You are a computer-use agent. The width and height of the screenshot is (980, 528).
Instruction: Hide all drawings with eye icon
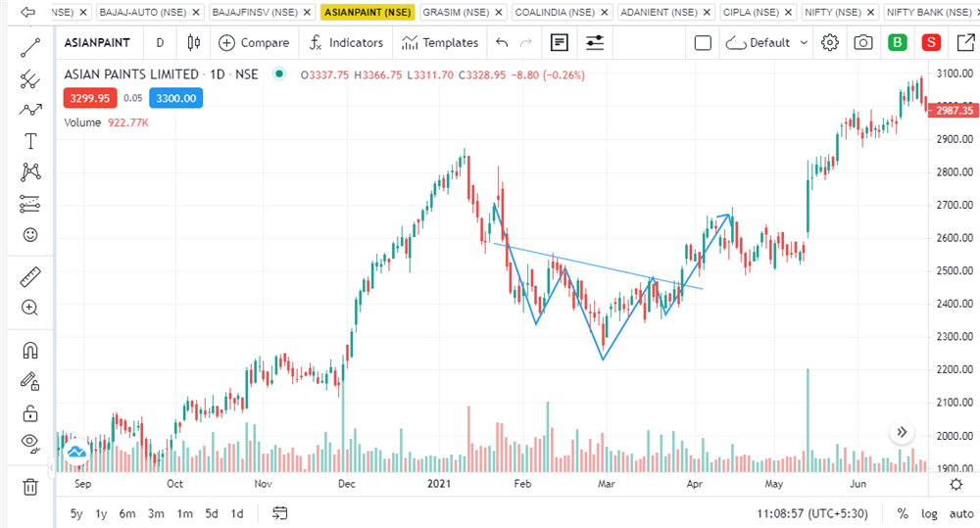click(x=30, y=443)
